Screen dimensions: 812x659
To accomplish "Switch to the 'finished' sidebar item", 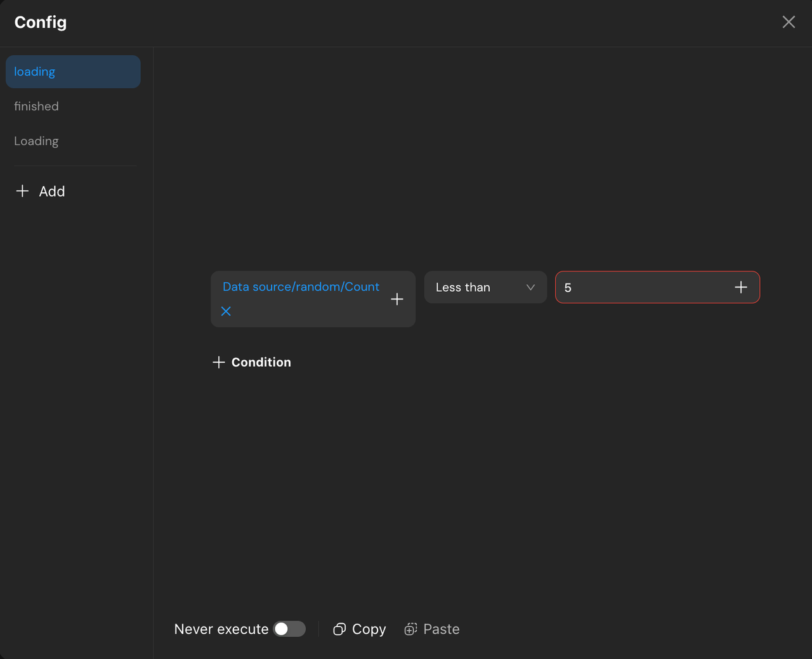I will pos(36,107).
